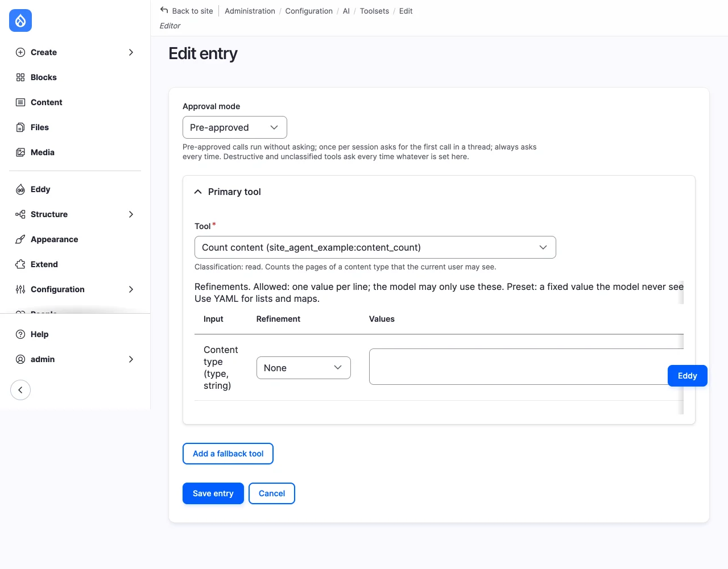
Task: Click the Content list icon
Action: (20, 102)
